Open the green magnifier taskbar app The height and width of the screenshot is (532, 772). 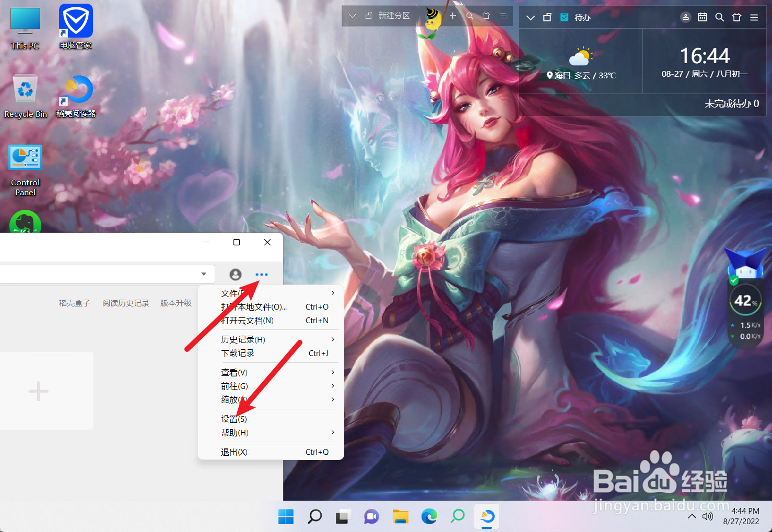coord(458,517)
